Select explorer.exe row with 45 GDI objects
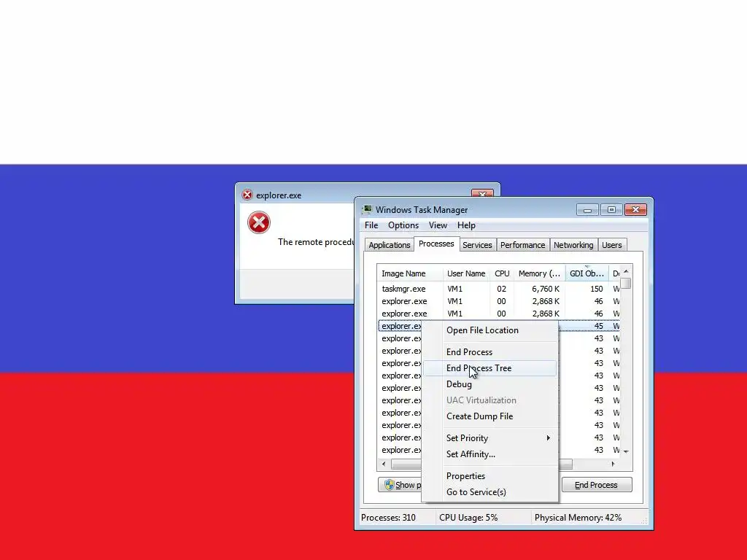 click(x=498, y=326)
